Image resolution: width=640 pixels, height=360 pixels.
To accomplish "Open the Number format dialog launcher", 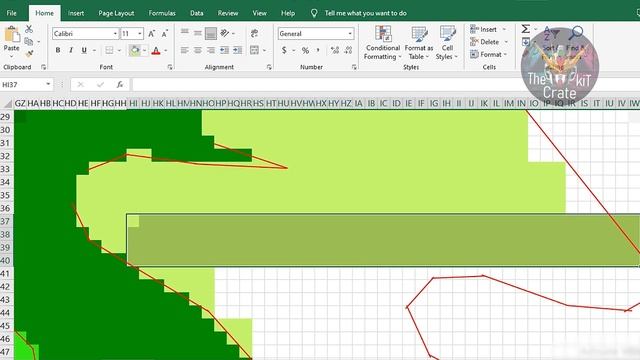I will click(x=354, y=67).
